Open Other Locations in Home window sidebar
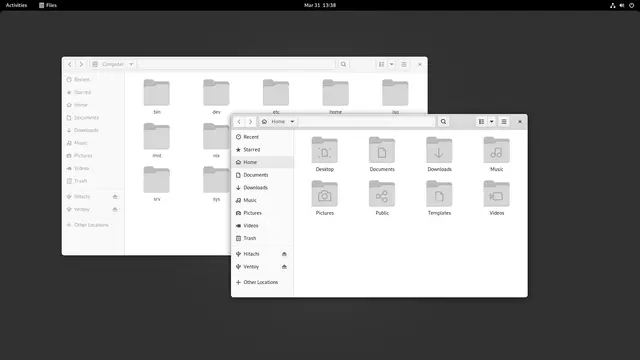The width and height of the screenshot is (640, 360). pos(262,282)
